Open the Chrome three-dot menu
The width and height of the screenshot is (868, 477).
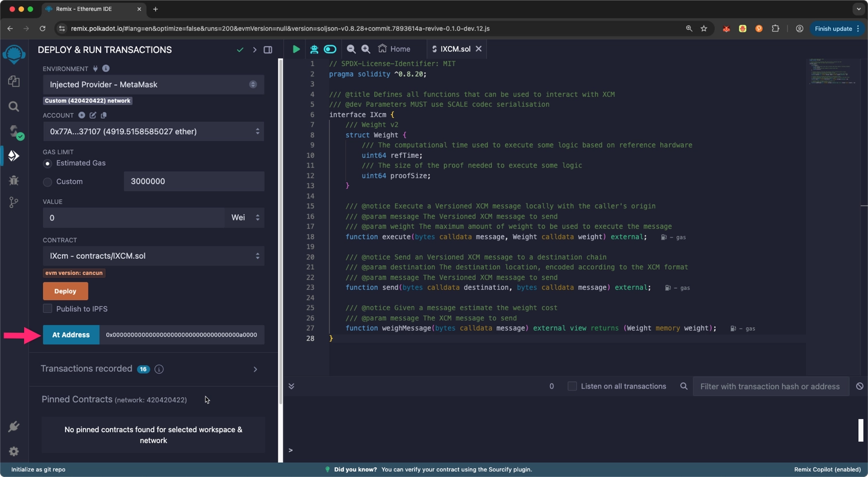(x=858, y=28)
